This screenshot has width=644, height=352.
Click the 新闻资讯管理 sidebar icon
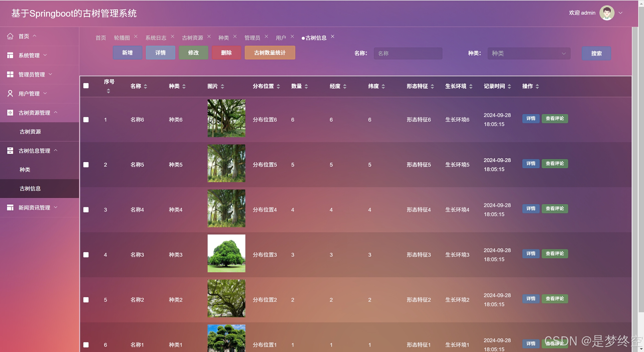10,208
